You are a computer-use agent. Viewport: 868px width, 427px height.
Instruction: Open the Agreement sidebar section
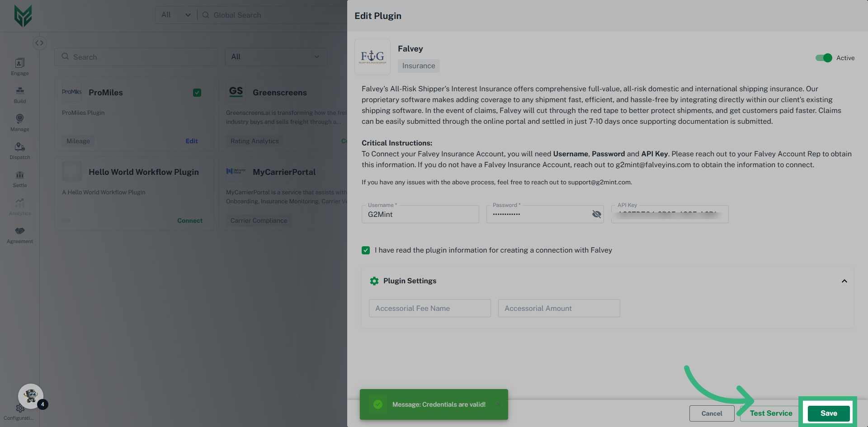[20, 235]
